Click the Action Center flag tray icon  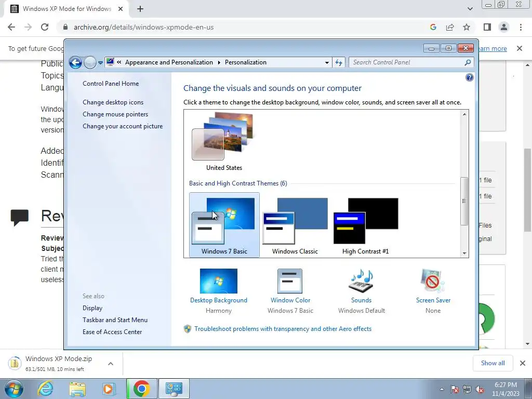[455, 390]
